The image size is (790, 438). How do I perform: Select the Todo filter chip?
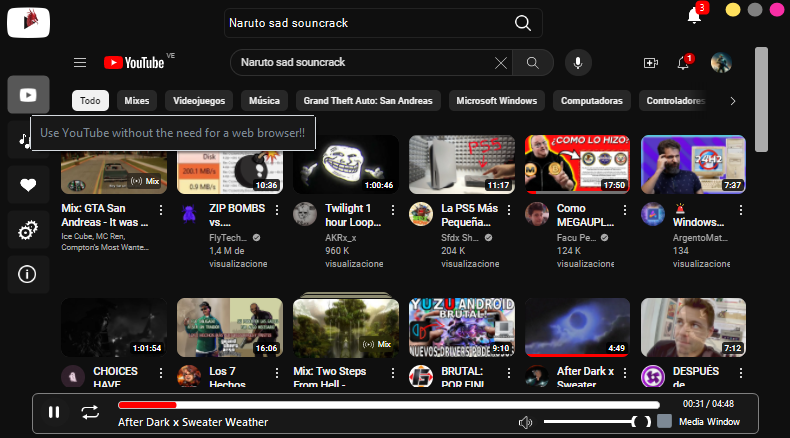(x=90, y=101)
